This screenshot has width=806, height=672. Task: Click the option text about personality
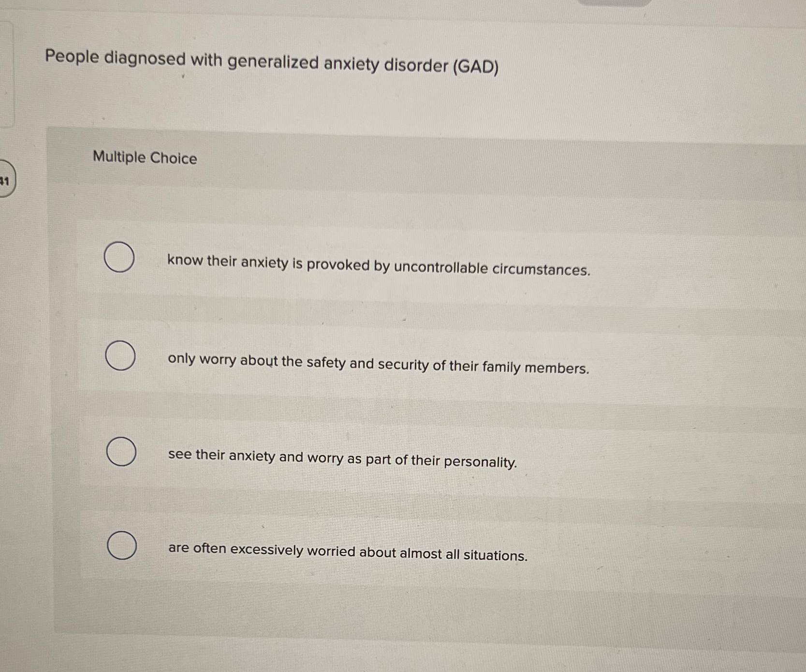342,459
